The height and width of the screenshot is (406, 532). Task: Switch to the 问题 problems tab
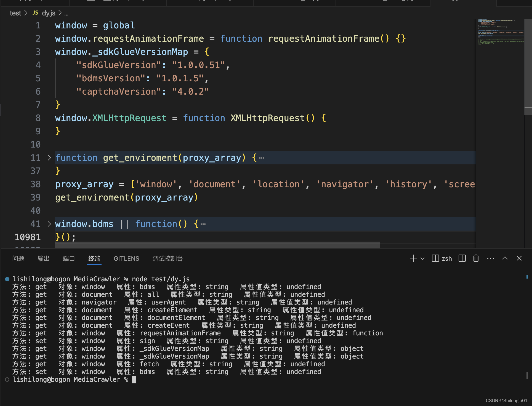pyautogui.click(x=18, y=258)
